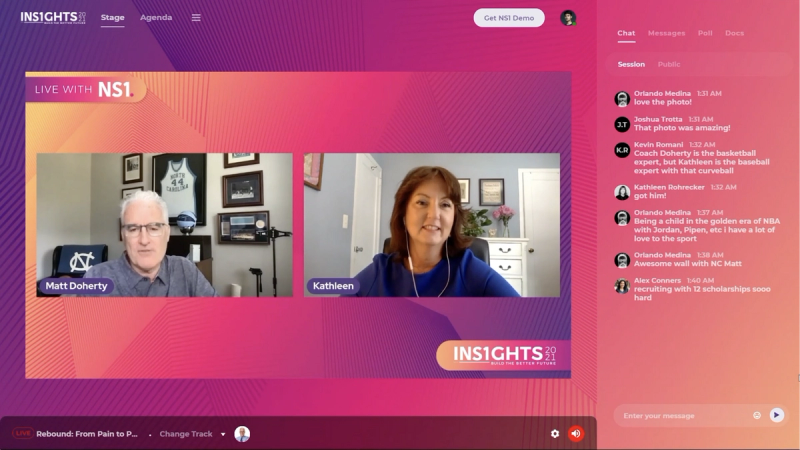Click the LIVE WITH NS1 banner
The width and height of the screenshot is (800, 450).
86,90
